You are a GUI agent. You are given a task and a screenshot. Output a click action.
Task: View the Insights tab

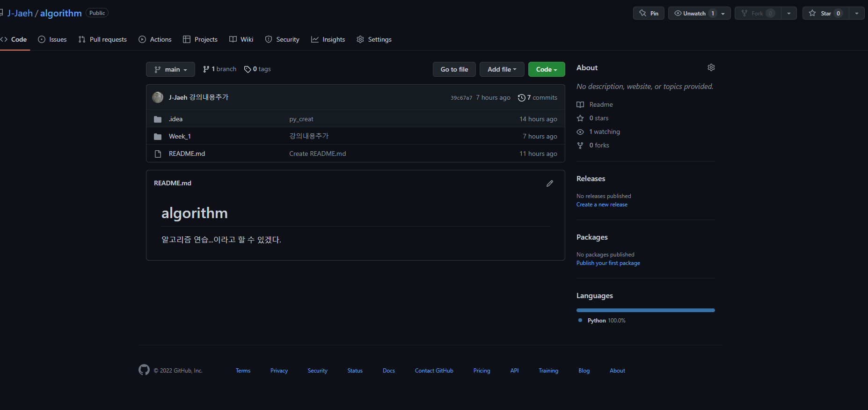(328, 39)
